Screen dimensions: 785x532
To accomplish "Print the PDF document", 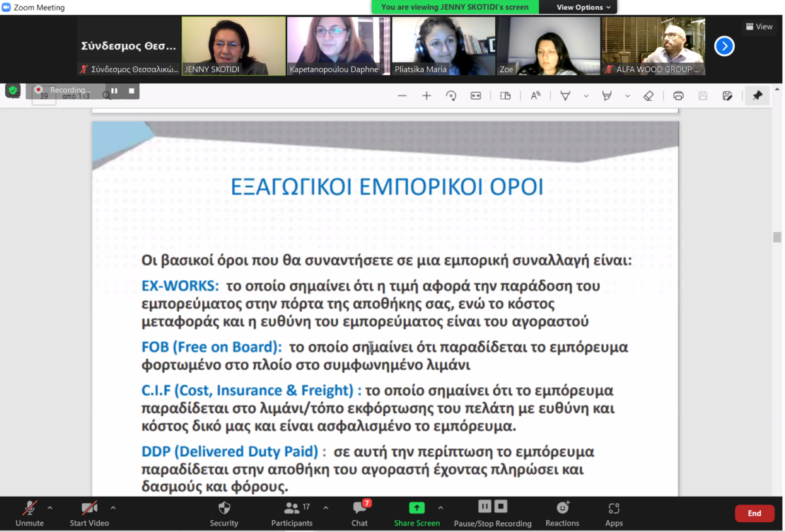I will tap(678, 96).
